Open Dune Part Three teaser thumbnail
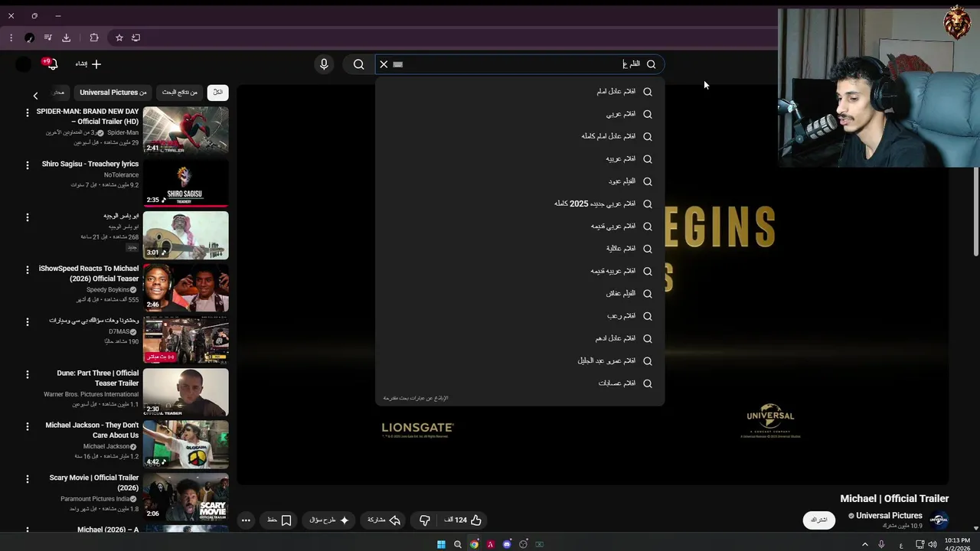980x551 pixels. 185,392
